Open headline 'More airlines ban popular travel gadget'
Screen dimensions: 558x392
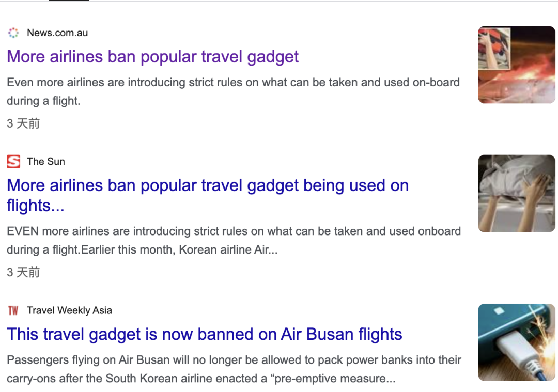pos(153,57)
